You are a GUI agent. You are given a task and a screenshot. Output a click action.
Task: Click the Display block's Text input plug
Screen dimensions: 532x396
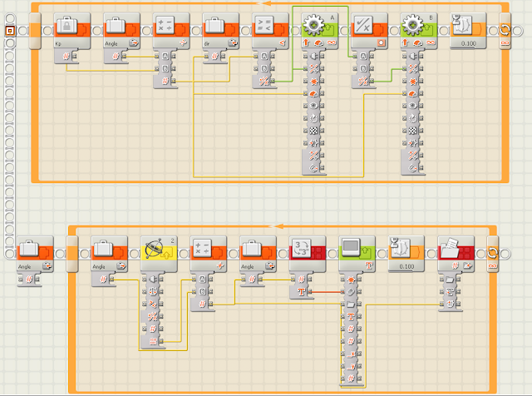tap(351, 316)
